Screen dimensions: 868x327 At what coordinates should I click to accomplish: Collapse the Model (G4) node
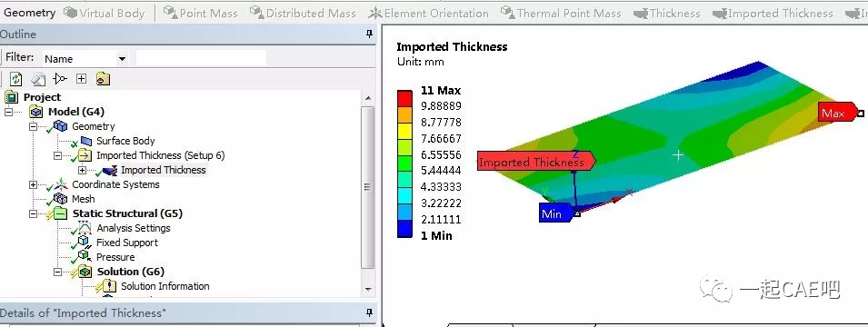pos(9,113)
